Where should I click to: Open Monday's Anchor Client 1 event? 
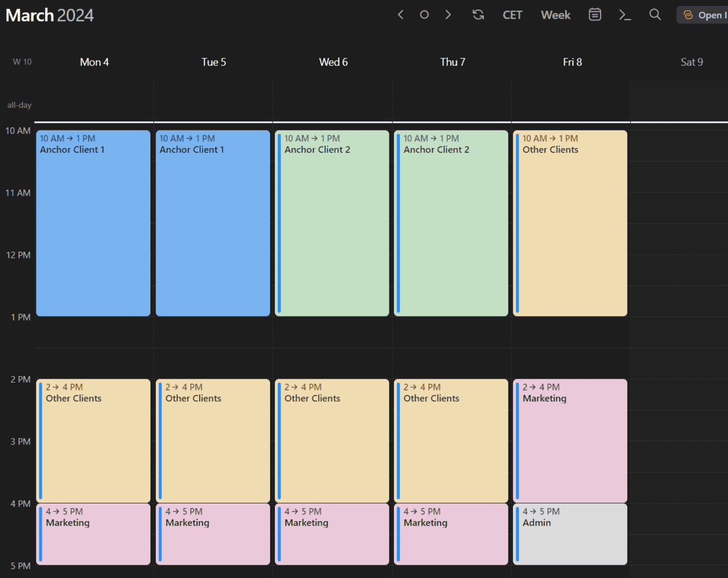point(93,223)
